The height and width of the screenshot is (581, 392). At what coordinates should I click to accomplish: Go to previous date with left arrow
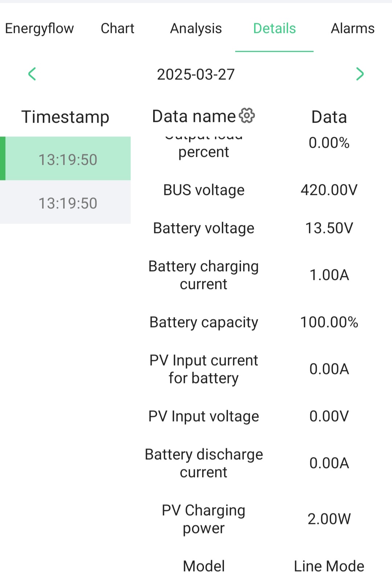pyautogui.click(x=32, y=74)
